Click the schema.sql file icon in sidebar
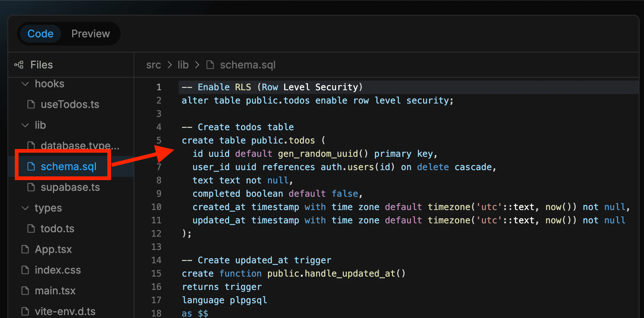This screenshot has height=318, width=644. pyautogui.click(x=31, y=167)
